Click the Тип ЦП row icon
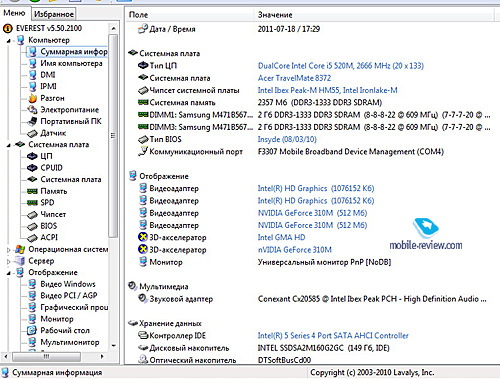Viewport: 500px width, 379px height. coord(143,65)
